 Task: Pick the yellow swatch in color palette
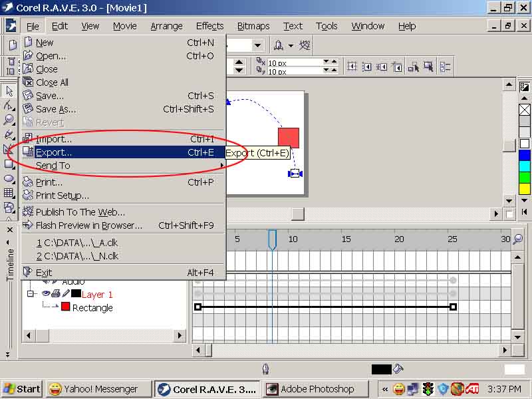click(525, 189)
